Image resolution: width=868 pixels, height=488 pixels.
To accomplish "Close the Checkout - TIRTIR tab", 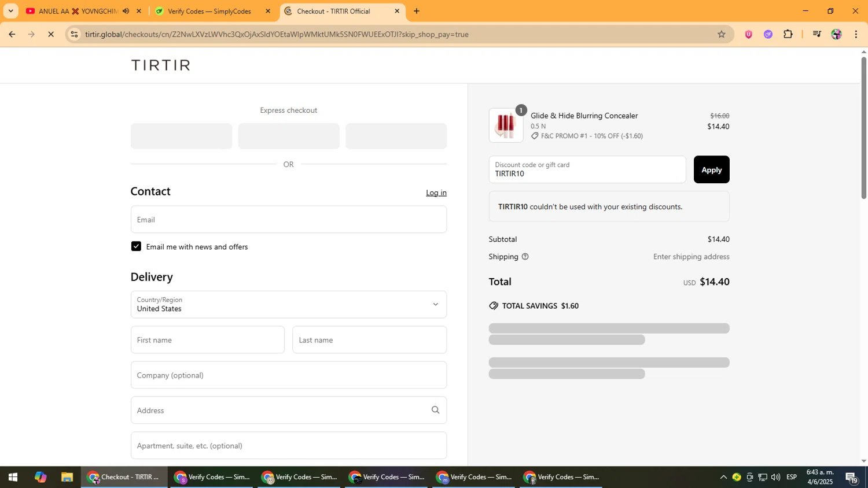I will pyautogui.click(x=397, y=11).
